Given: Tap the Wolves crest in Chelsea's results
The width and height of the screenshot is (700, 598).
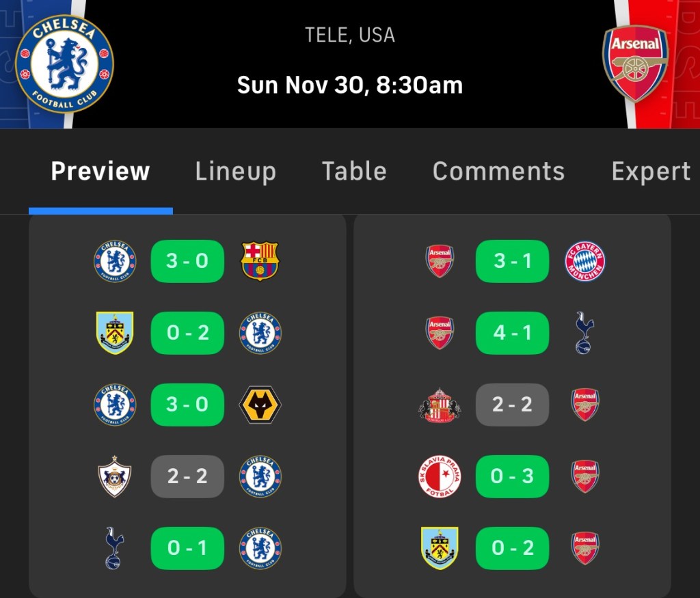Looking at the screenshot, I should pyautogui.click(x=260, y=405).
